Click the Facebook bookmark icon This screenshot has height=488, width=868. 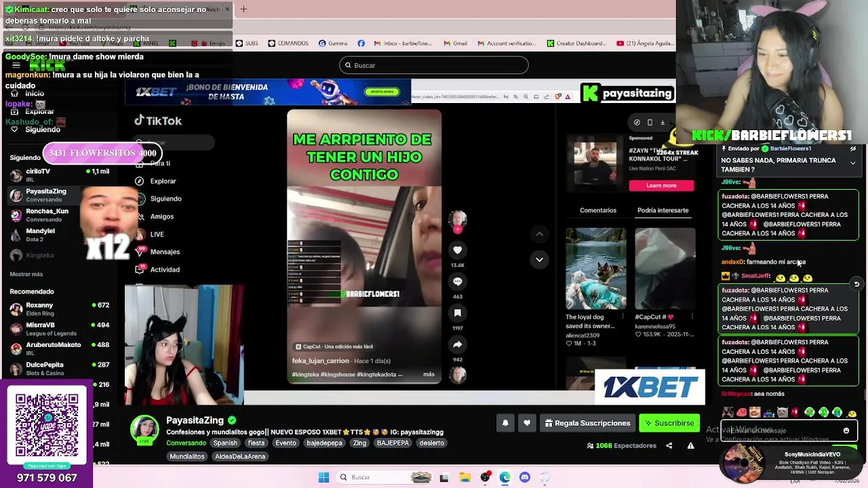(361, 43)
